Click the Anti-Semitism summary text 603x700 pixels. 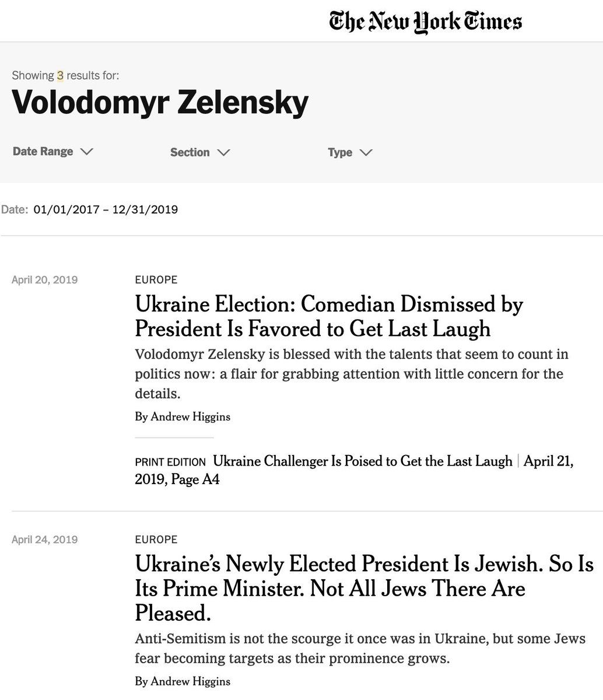point(360,649)
